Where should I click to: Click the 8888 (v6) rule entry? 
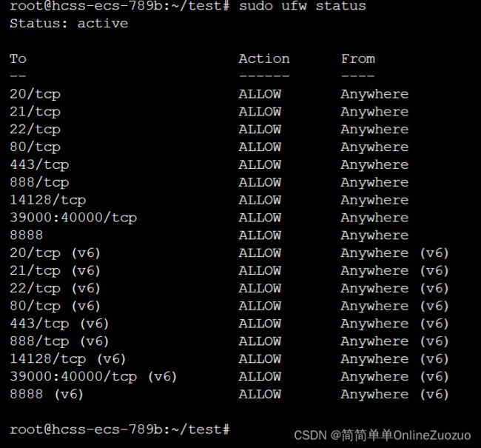[47, 394]
